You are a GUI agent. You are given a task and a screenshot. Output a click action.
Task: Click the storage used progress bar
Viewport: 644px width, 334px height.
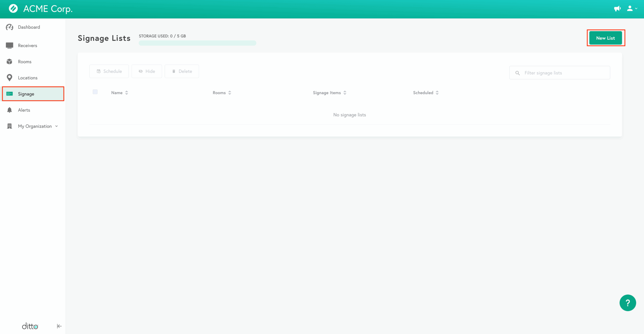point(197,43)
